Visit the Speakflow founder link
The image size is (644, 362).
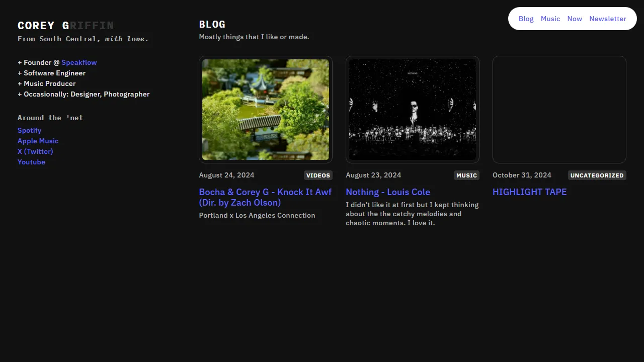pyautogui.click(x=79, y=62)
